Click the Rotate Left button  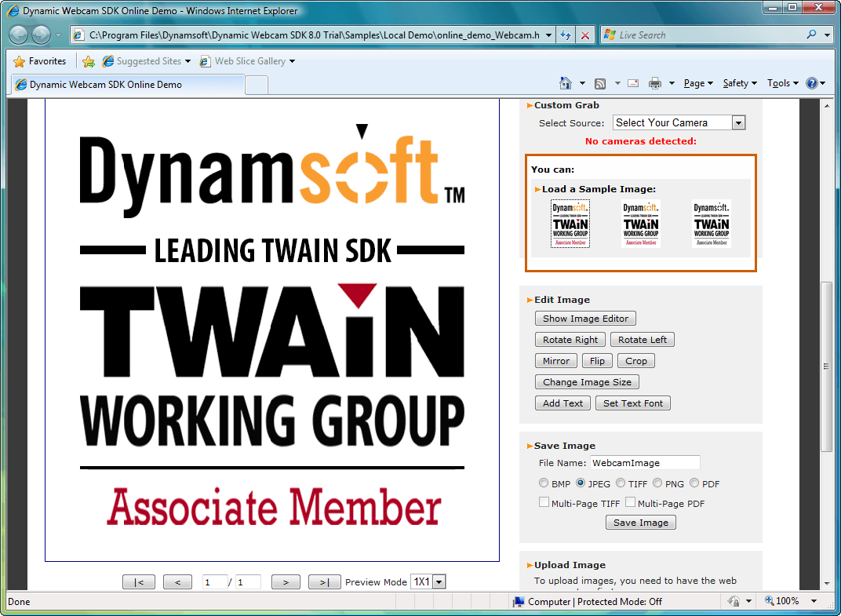[x=642, y=340]
